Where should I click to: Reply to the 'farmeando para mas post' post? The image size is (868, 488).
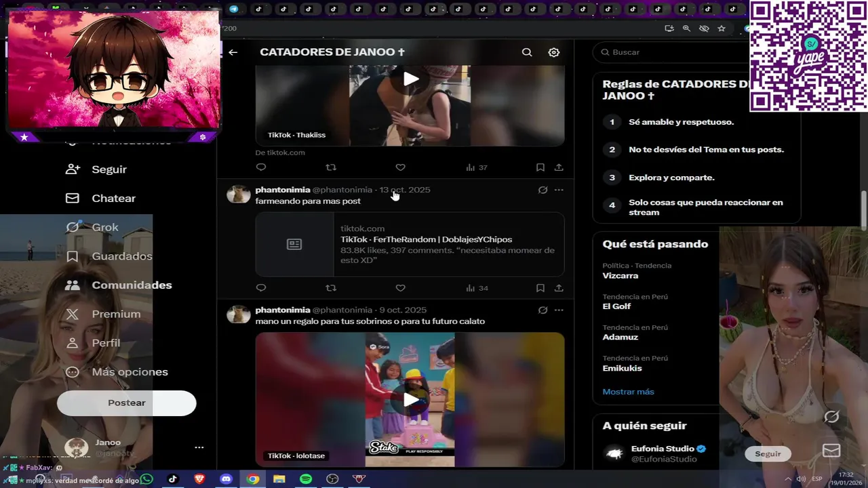point(261,288)
